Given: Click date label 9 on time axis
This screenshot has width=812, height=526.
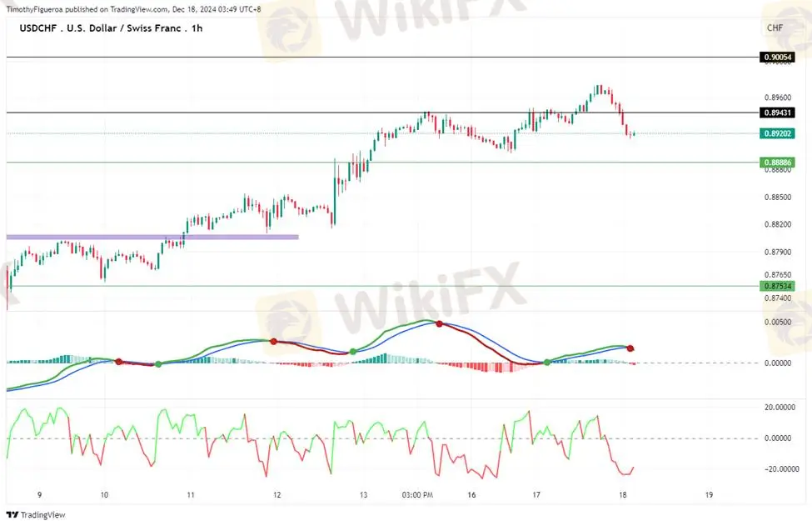Looking at the screenshot, I should click(39, 495).
